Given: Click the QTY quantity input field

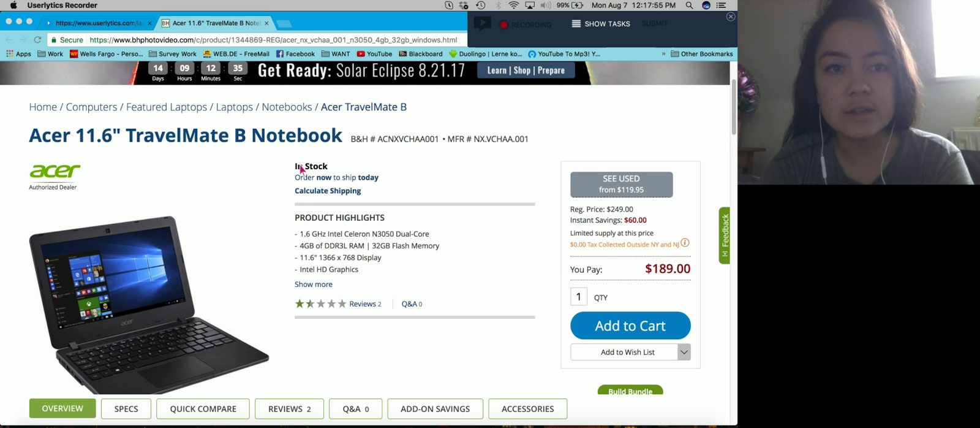Looking at the screenshot, I should 578,297.
